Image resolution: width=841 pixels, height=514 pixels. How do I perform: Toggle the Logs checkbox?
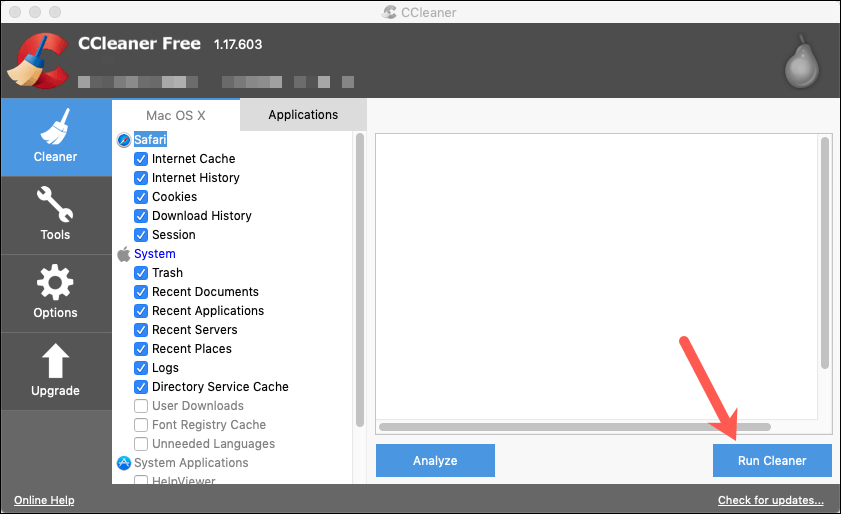click(141, 368)
